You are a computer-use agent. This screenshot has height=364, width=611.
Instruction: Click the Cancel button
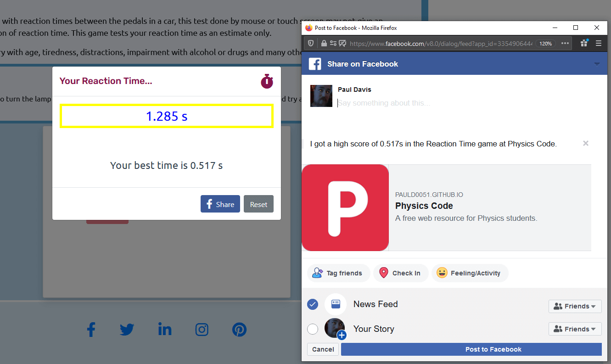(x=323, y=349)
